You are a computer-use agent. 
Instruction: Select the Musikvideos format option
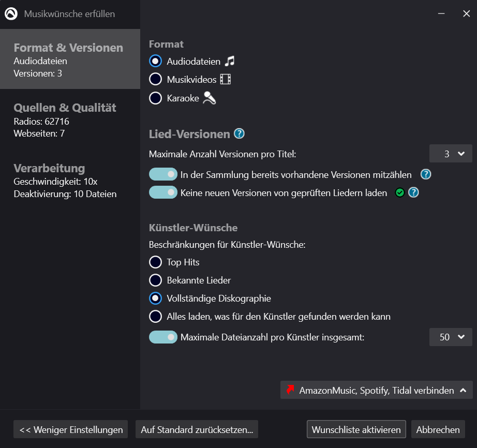coord(155,79)
